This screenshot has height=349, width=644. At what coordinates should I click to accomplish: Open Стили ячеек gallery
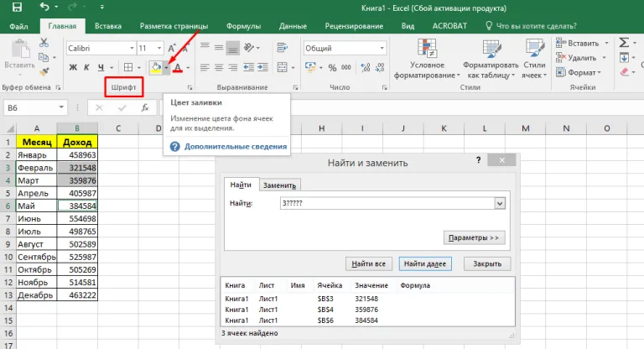pyautogui.click(x=534, y=59)
